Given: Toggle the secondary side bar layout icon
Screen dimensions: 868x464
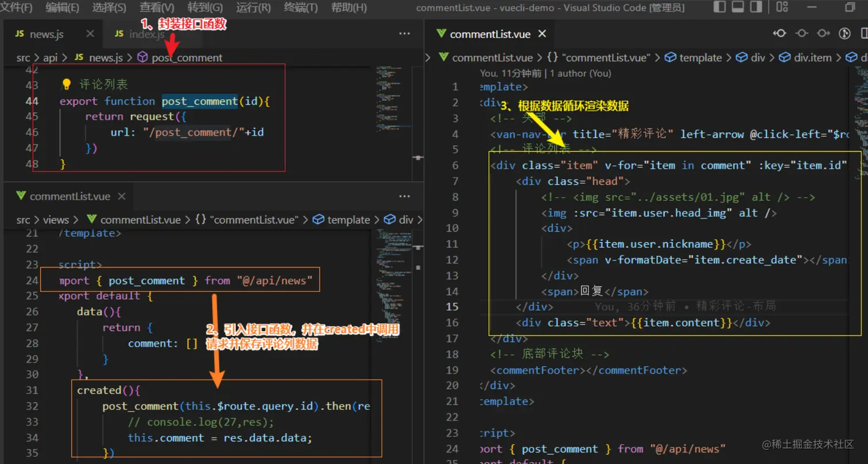Looking at the screenshot, I should pyautogui.click(x=756, y=7).
